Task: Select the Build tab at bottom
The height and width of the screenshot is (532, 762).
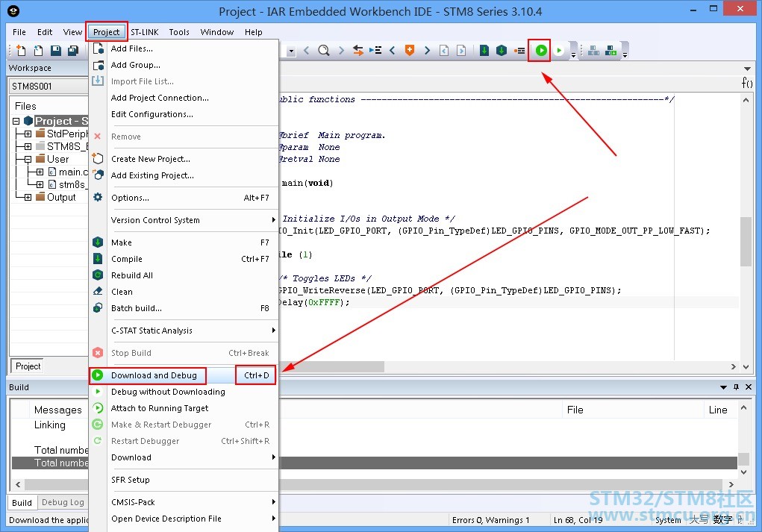Action: (x=22, y=502)
